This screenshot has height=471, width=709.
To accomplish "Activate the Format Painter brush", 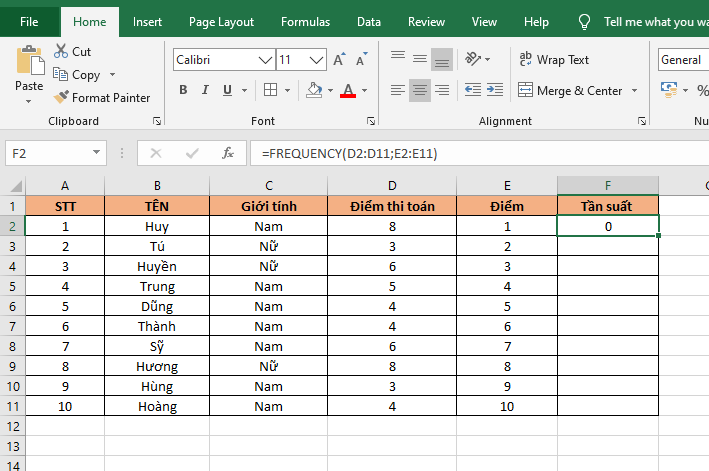I will tap(61, 98).
